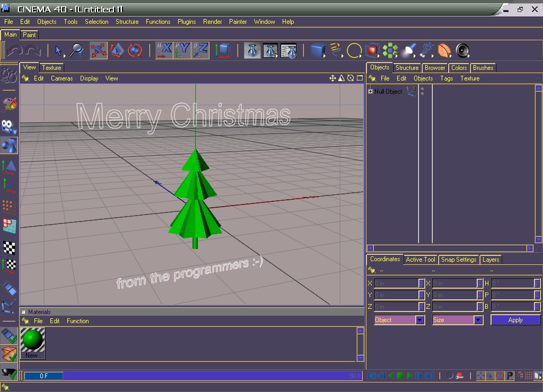Expand the Null Object tree item
Screen dimensions: 543x392
coord(370,92)
